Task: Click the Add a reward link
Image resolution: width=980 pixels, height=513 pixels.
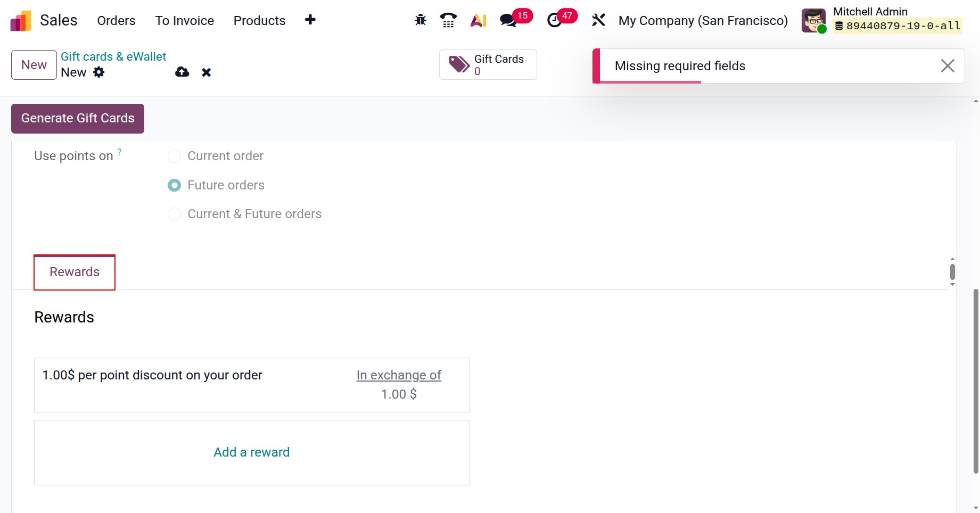Action: click(x=251, y=452)
